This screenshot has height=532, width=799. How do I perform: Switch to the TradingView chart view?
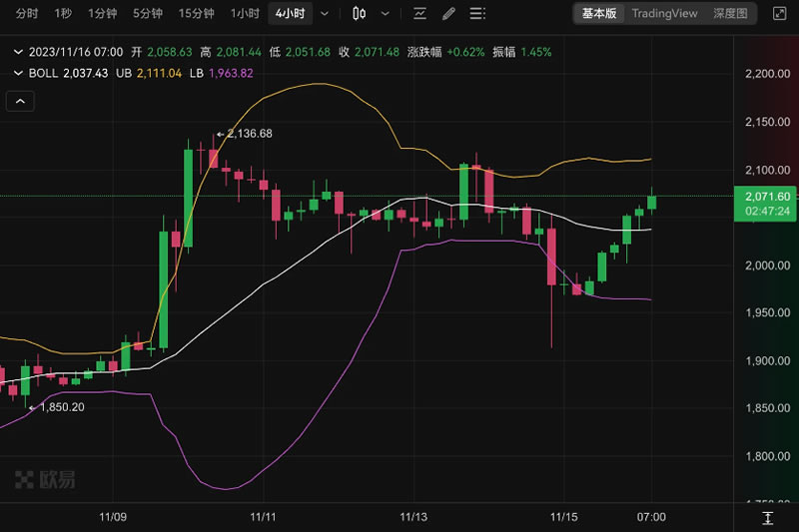pos(665,14)
